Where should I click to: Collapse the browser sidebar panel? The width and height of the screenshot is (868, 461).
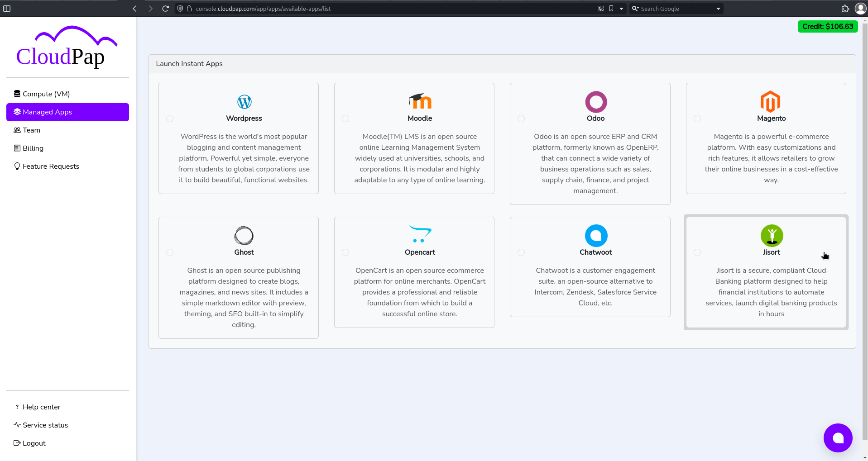pos(7,8)
